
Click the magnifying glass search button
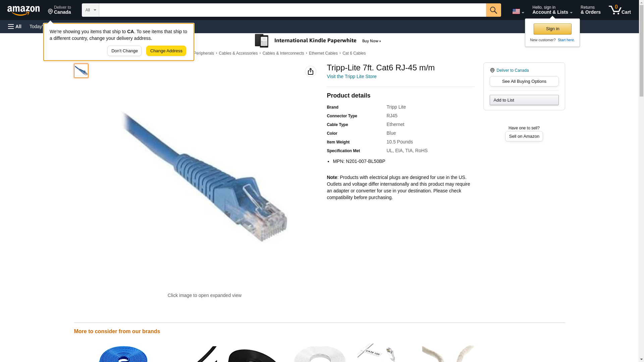(x=493, y=10)
